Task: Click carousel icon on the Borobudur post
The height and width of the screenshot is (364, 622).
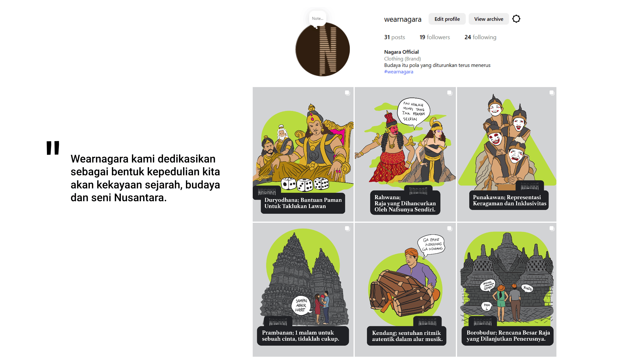Action: point(552,229)
